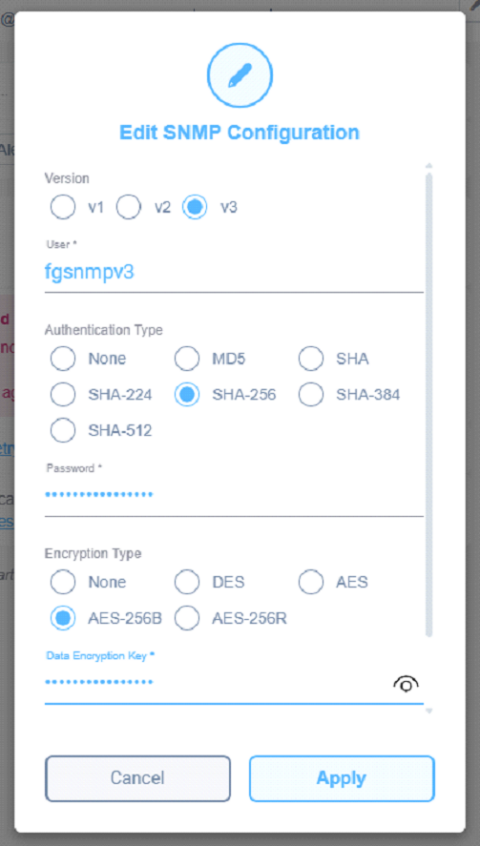Select SNMP version v2
The image size is (480, 846).
[x=128, y=208]
